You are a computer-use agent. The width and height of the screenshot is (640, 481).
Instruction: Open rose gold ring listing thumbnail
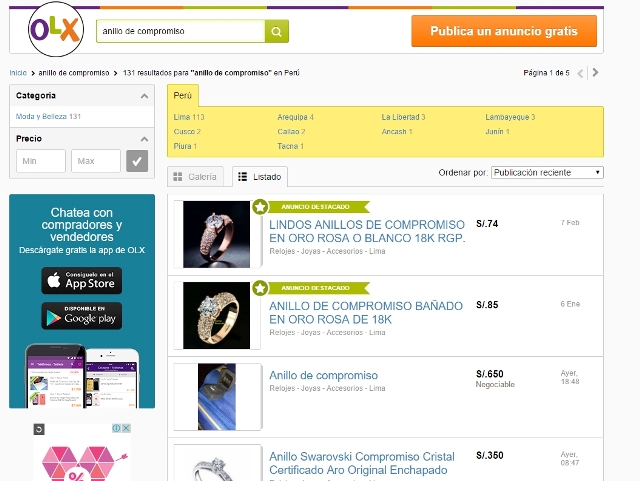click(x=216, y=234)
